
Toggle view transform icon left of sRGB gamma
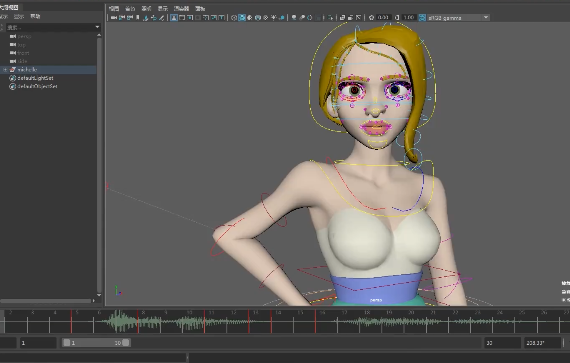coord(422,17)
